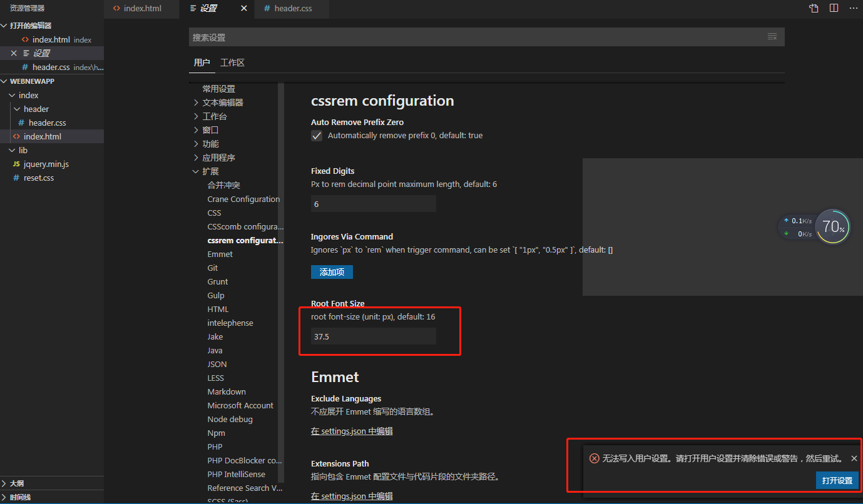Select index.html in open editors list
This screenshot has width=863, height=504.
pyautogui.click(x=52, y=39)
